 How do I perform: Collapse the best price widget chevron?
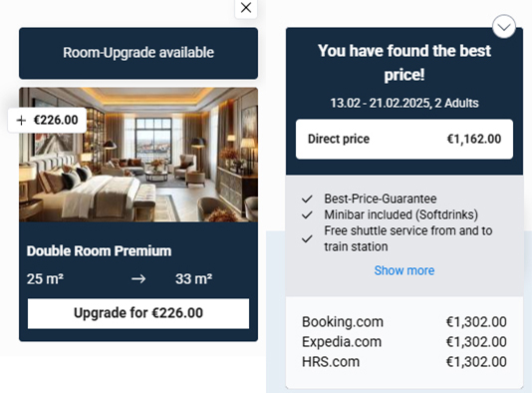point(504,27)
